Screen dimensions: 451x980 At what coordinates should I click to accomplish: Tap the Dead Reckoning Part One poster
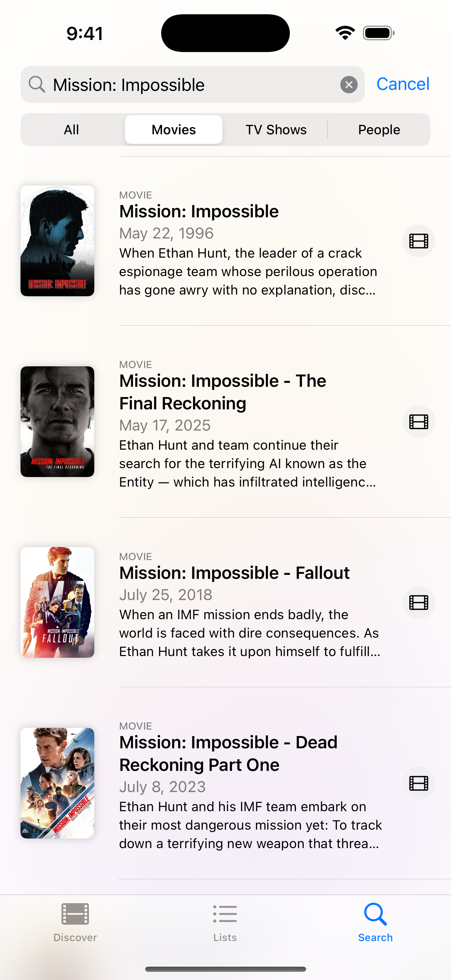click(x=57, y=783)
